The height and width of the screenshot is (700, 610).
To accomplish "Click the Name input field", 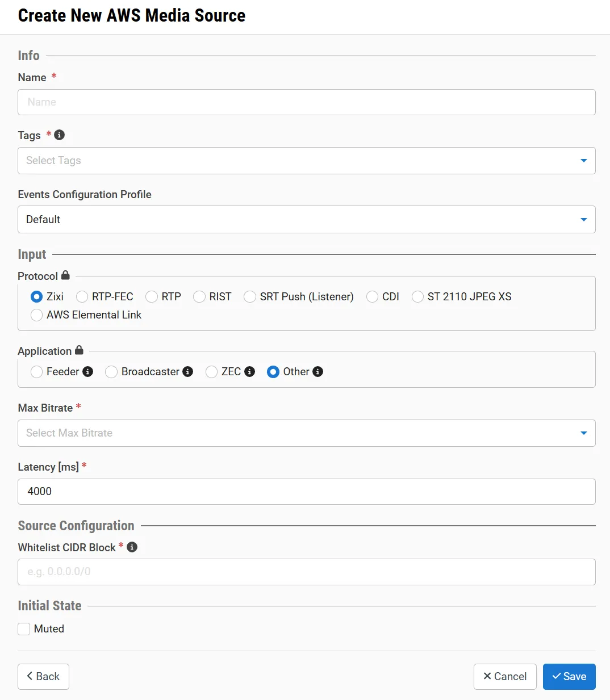I will click(x=307, y=102).
